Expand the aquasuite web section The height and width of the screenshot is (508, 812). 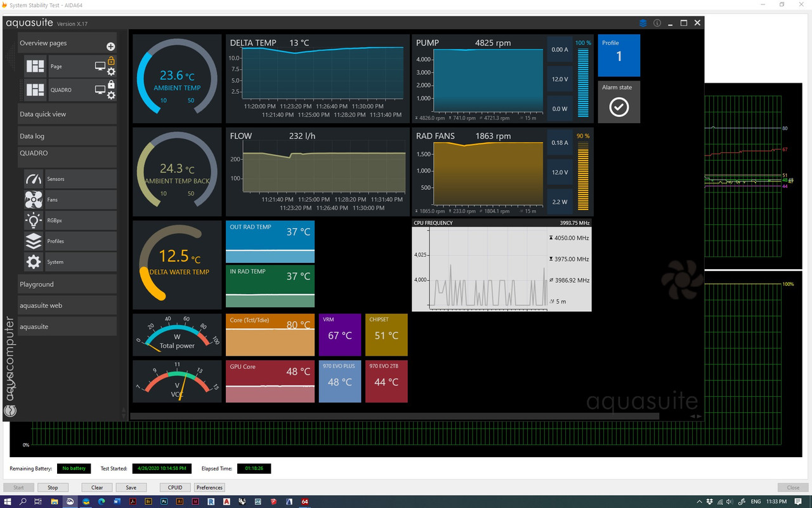[x=67, y=305]
